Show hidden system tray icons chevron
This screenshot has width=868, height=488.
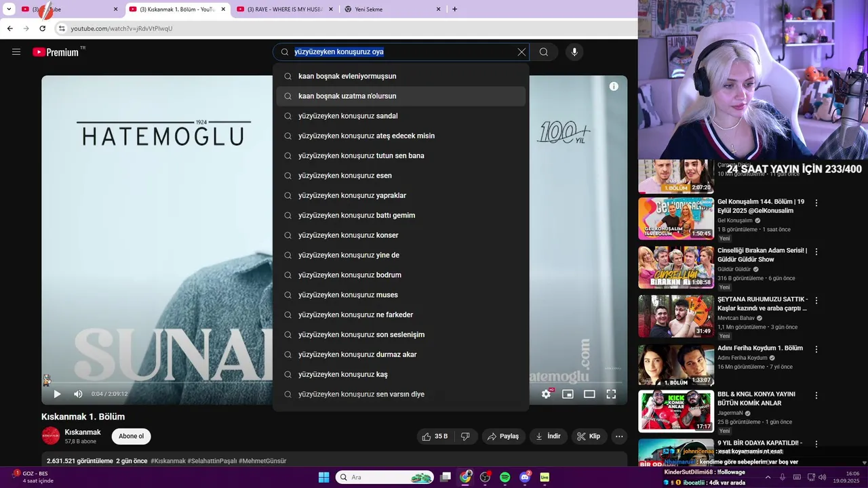[767, 477]
